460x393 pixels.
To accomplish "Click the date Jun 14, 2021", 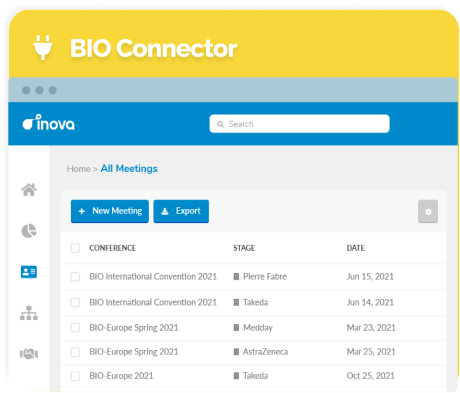I will coord(370,302).
